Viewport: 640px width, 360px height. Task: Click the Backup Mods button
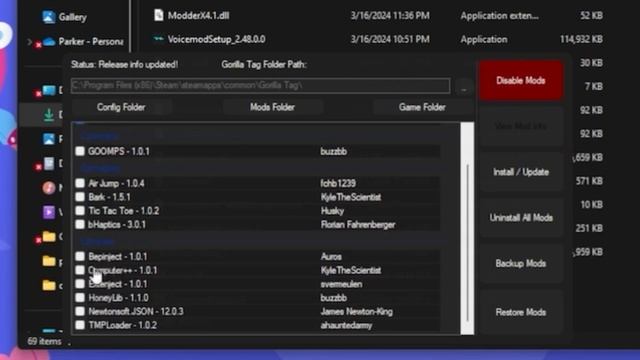click(x=521, y=263)
